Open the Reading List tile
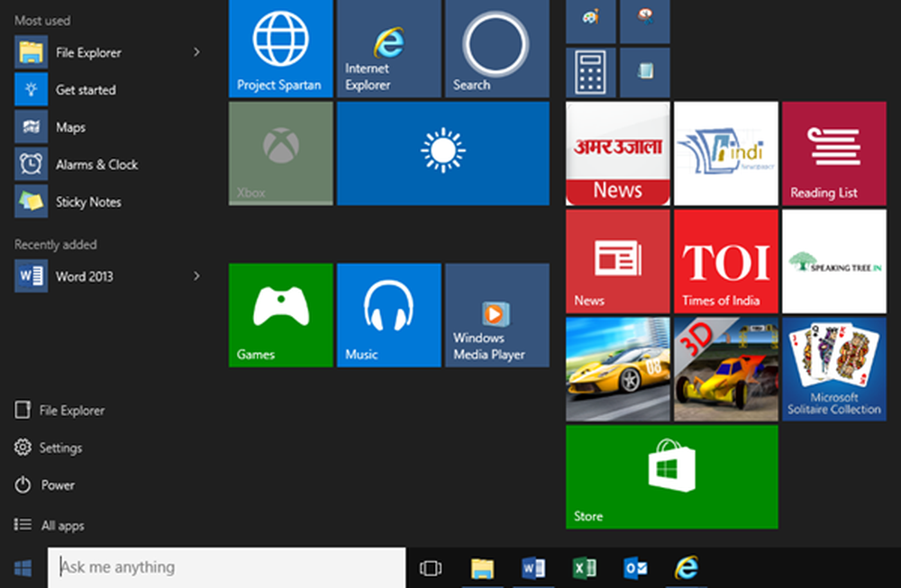This screenshot has height=588, width=901. click(x=833, y=153)
